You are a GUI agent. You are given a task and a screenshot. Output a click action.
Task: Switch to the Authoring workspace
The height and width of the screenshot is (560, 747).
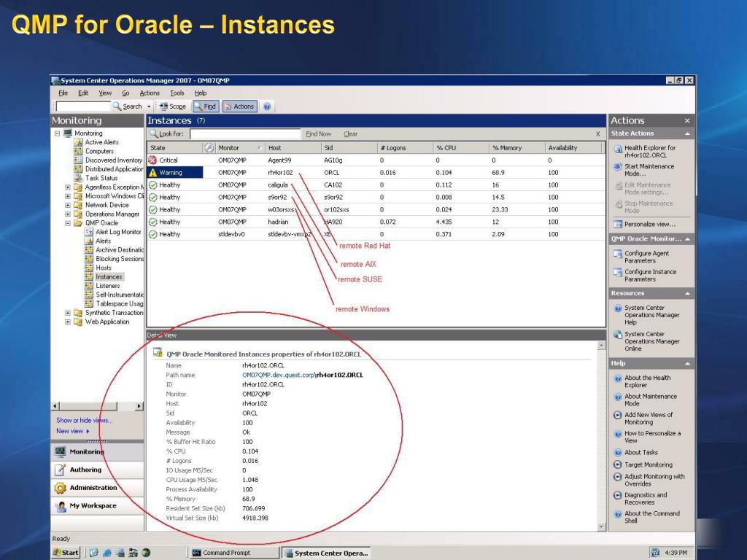(97, 470)
